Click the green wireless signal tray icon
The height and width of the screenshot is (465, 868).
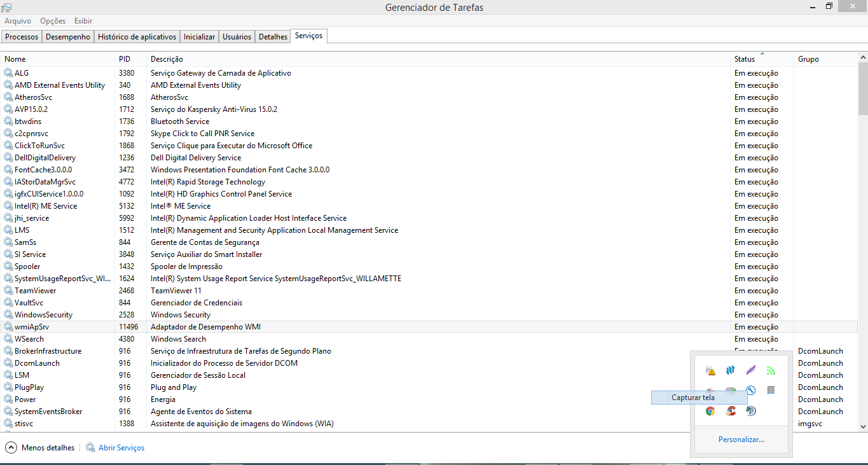tap(771, 370)
